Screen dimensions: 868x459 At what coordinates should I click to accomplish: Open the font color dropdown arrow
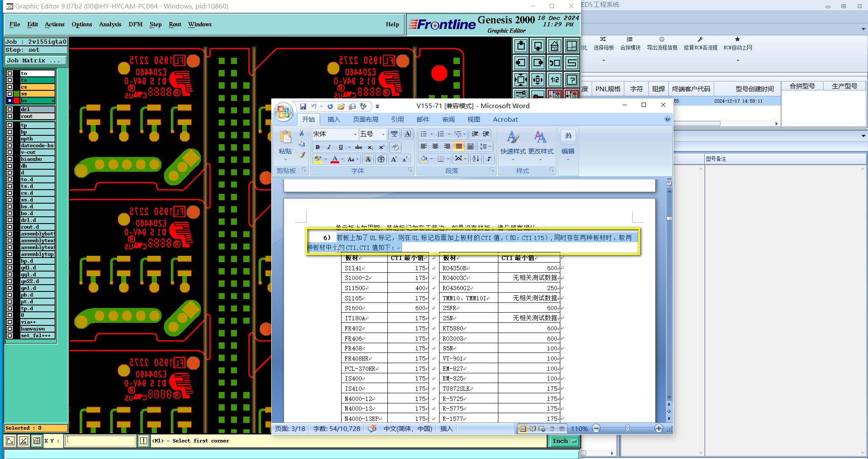point(342,159)
